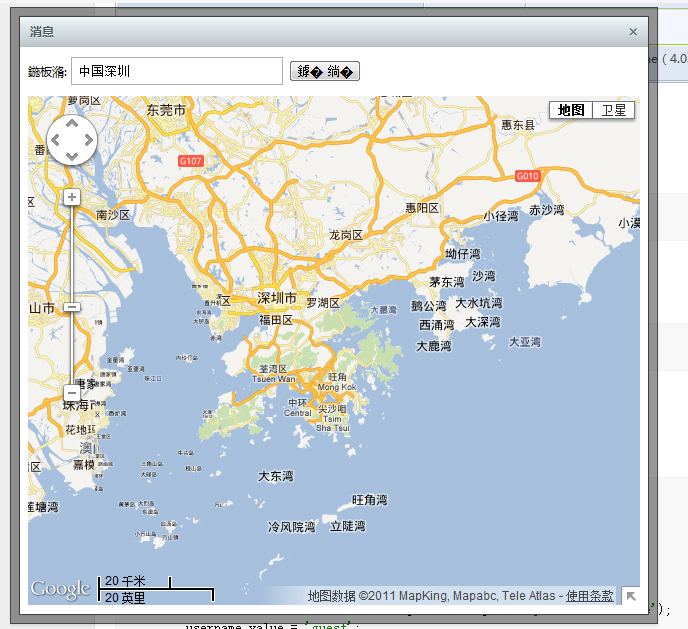
Task: Zoom out with the bottom minus button
Action: point(72,393)
